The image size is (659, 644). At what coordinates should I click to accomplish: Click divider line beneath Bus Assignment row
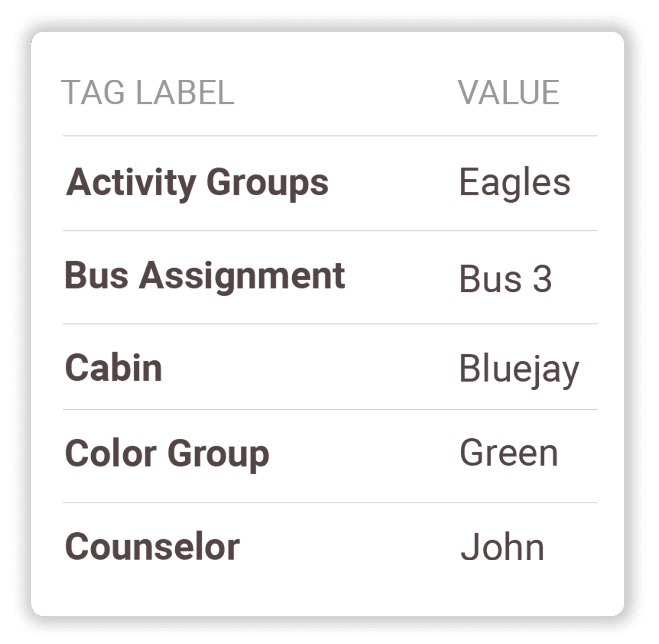330,324
